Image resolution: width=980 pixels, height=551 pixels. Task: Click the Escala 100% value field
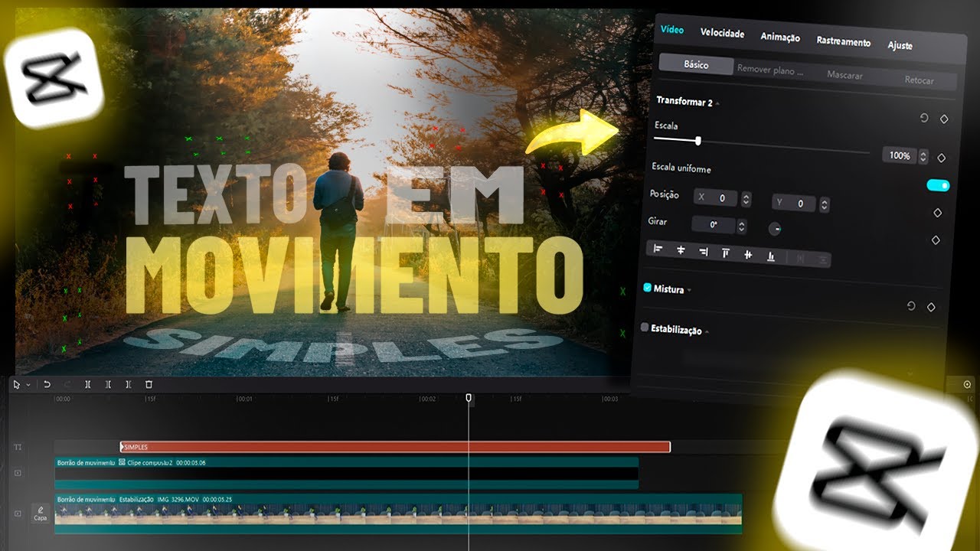[x=900, y=155]
